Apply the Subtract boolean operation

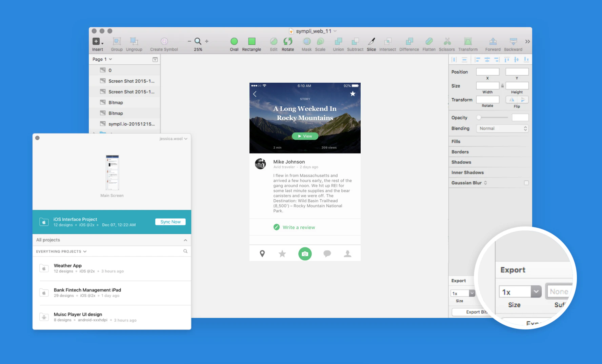(355, 41)
